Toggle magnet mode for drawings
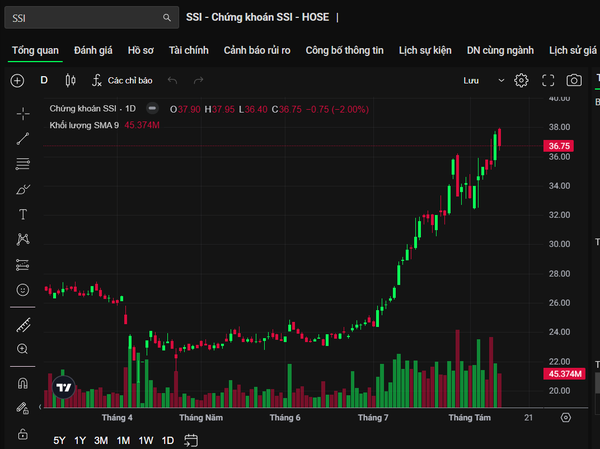The width and height of the screenshot is (600, 449). click(x=23, y=384)
